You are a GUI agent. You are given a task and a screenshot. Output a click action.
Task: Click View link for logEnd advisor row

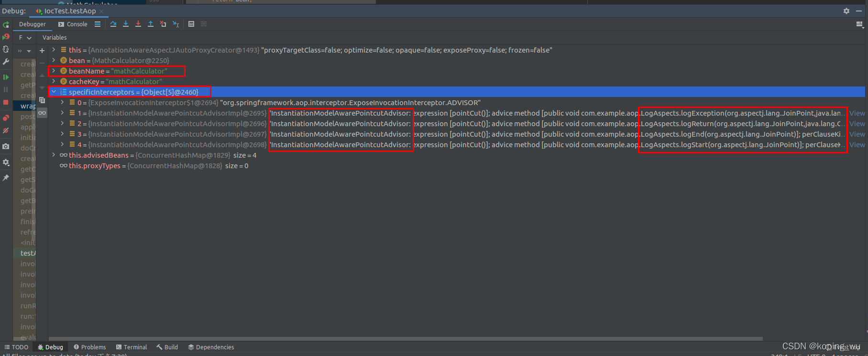pyautogui.click(x=857, y=134)
